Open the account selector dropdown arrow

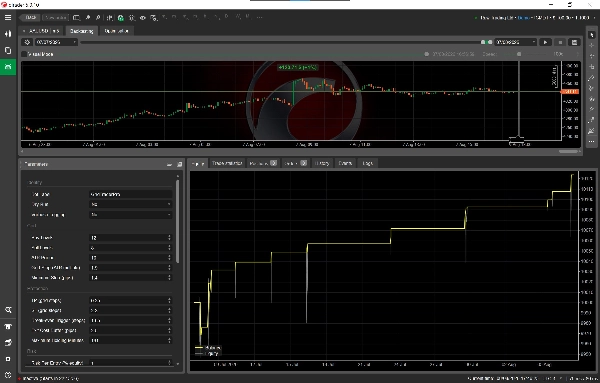594,18
